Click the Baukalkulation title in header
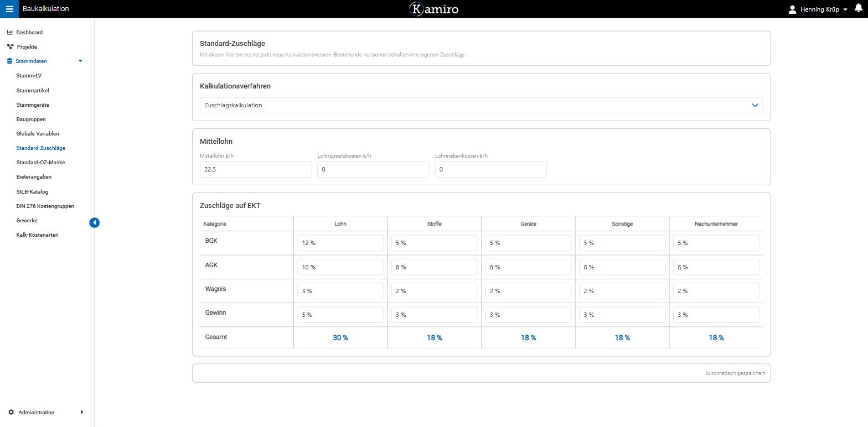This screenshot has height=427, width=868. 46,9
